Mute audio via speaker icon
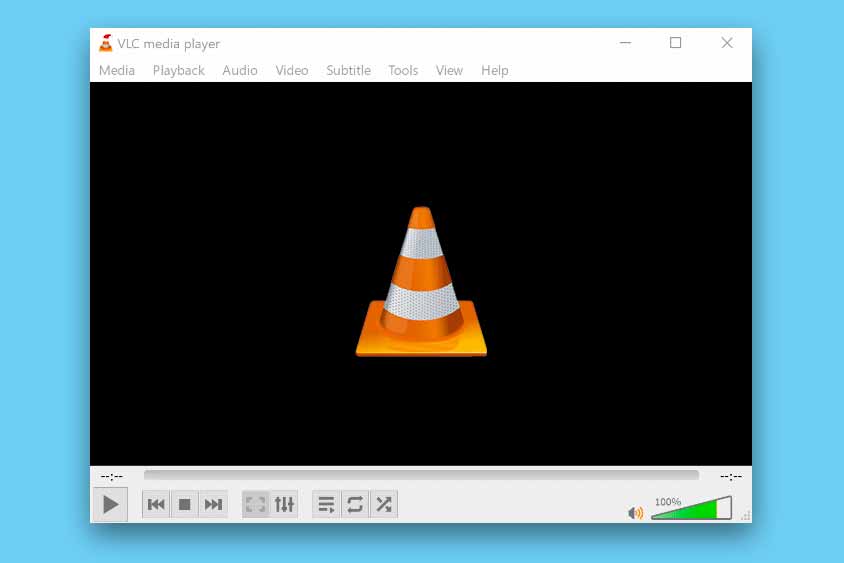The width and height of the screenshot is (844, 563). 635,513
